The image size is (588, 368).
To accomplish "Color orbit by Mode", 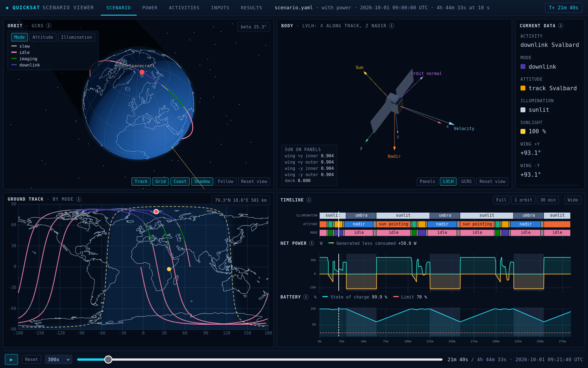I will (19, 37).
